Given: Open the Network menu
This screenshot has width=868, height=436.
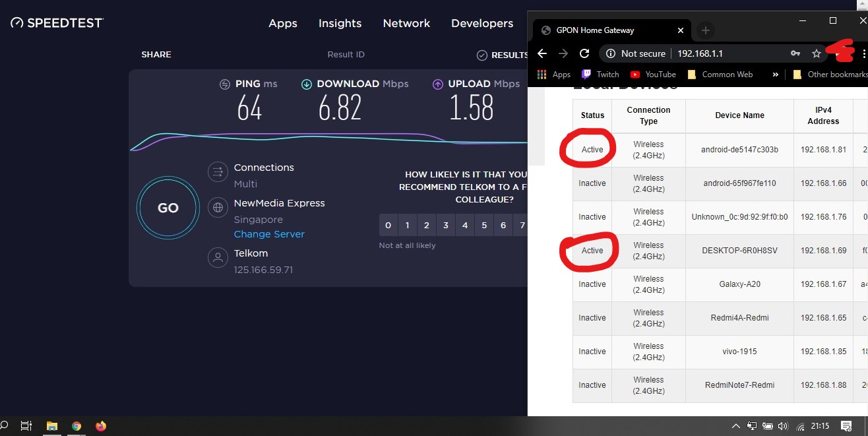Looking at the screenshot, I should 406,23.
